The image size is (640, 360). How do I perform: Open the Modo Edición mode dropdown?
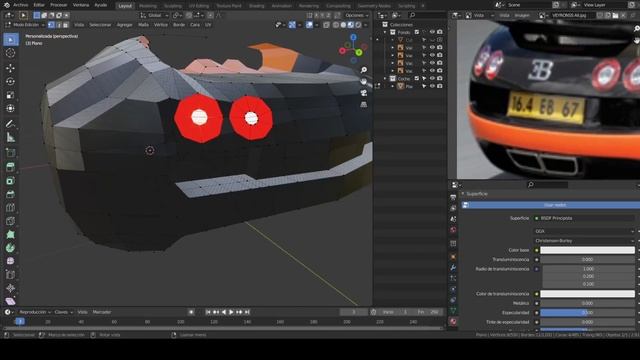click(25, 25)
